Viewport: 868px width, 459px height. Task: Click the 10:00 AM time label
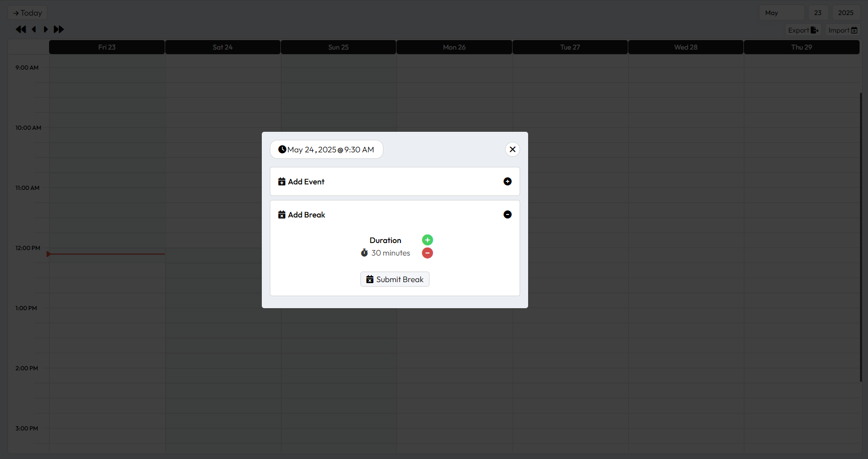tap(28, 128)
